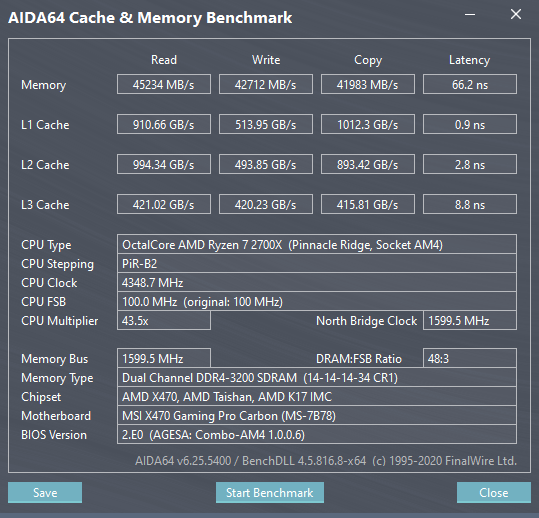Select the Memory Read 45234 MB/s field
The width and height of the screenshot is (539, 518).
click(x=164, y=84)
